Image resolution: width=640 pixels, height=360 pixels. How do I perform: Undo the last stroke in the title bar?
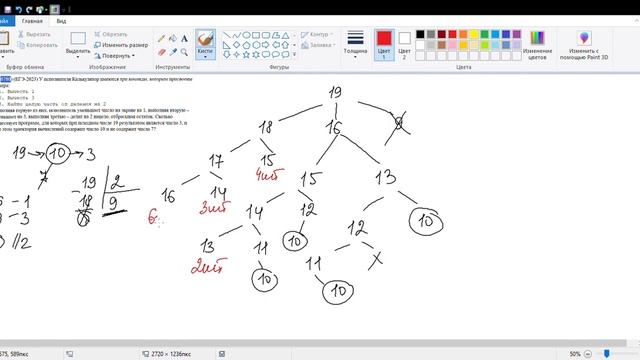pos(18,9)
